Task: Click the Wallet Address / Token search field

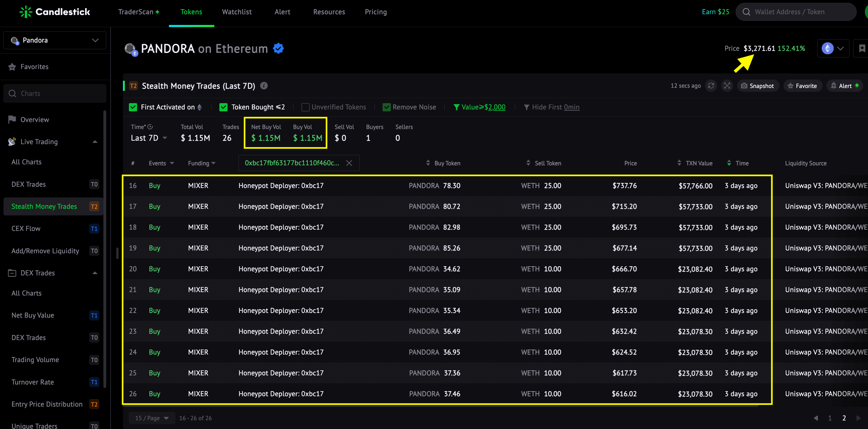Action: pyautogui.click(x=796, y=12)
